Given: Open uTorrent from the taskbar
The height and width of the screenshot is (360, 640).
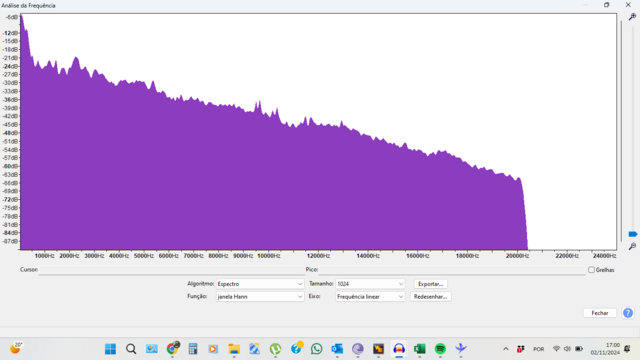Looking at the screenshot, I should coord(276,349).
